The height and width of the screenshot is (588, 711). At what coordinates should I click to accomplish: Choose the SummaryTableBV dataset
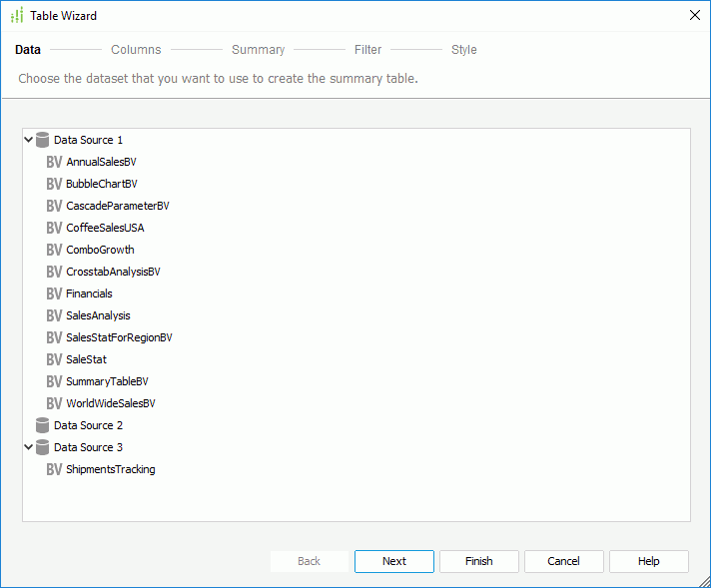[x=107, y=381]
